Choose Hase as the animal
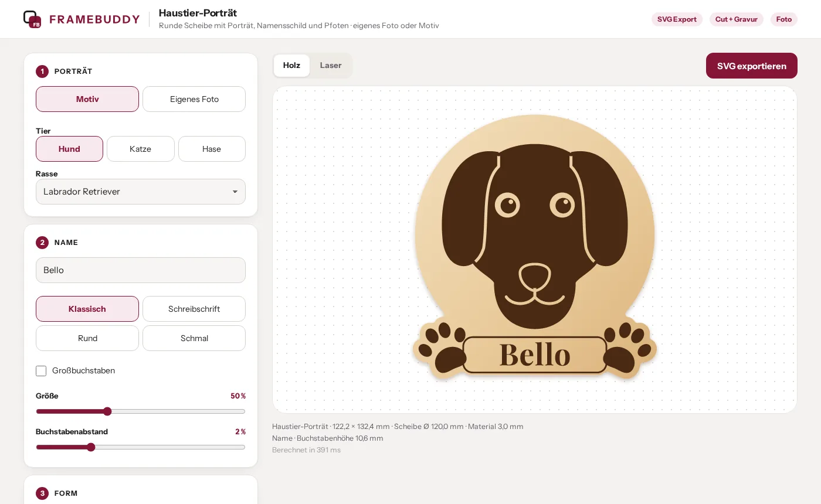 (x=212, y=149)
